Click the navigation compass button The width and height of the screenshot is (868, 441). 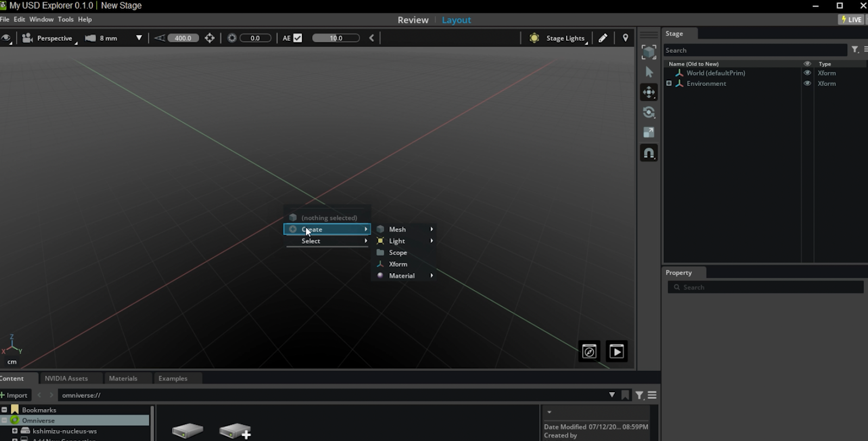pos(589,351)
